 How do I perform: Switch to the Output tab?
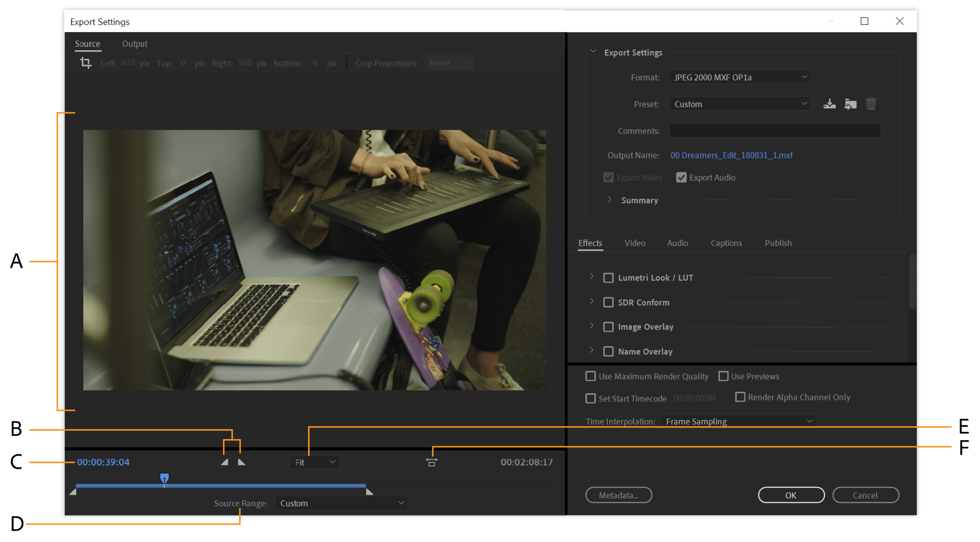coord(134,44)
